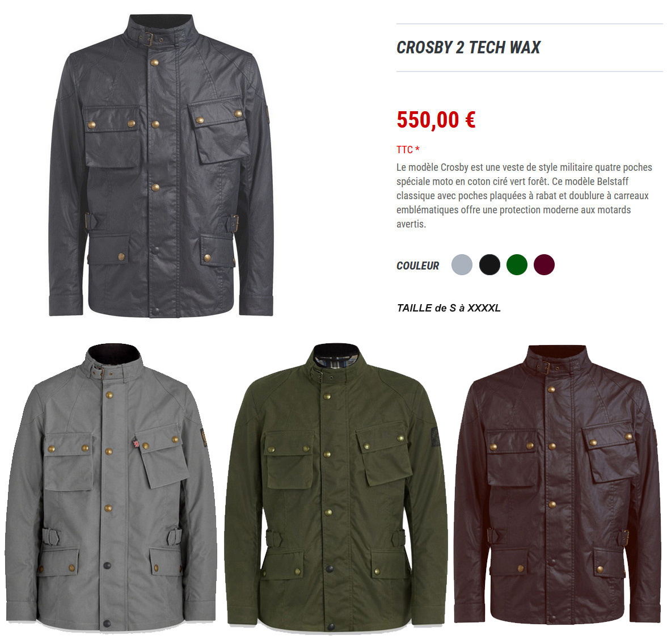Choose the black color swatch
The image size is (667, 644).
tap(489, 265)
